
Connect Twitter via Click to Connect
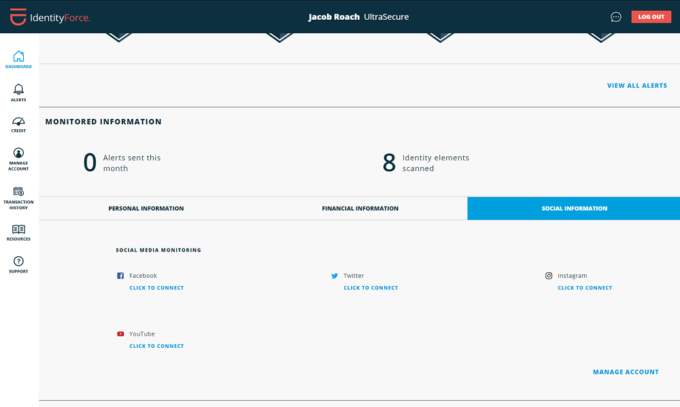(370, 288)
